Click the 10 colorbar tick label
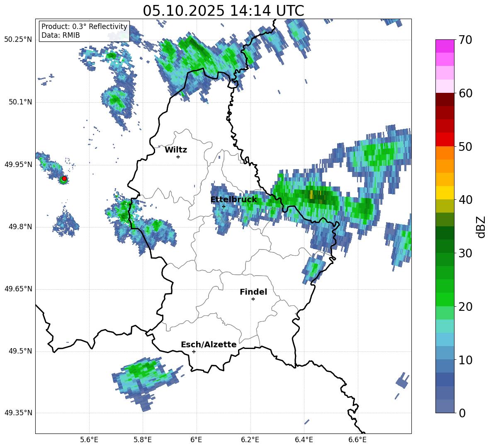The image size is (491, 448). pyautogui.click(x=466, y=360)
